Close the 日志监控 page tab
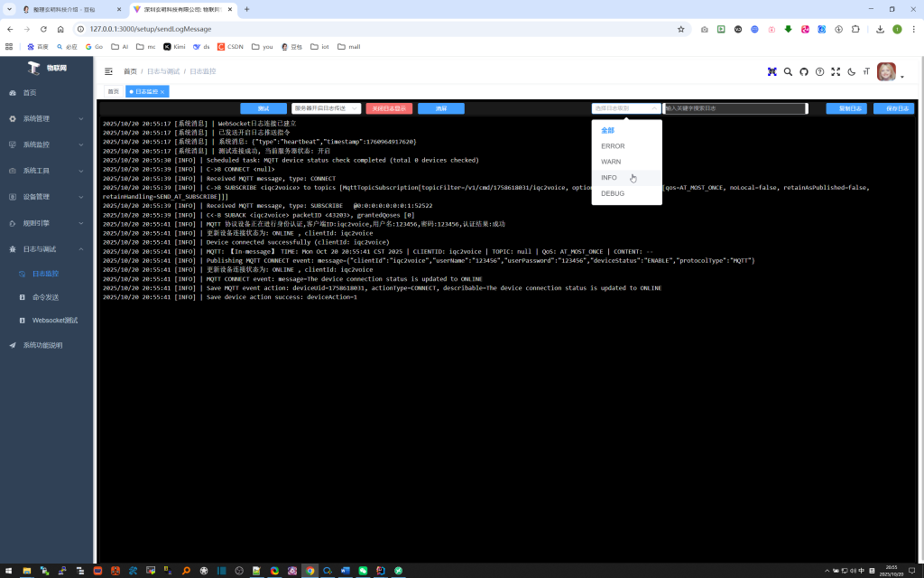The width and height of the screenshot is (924, 578). coord(163,91)
